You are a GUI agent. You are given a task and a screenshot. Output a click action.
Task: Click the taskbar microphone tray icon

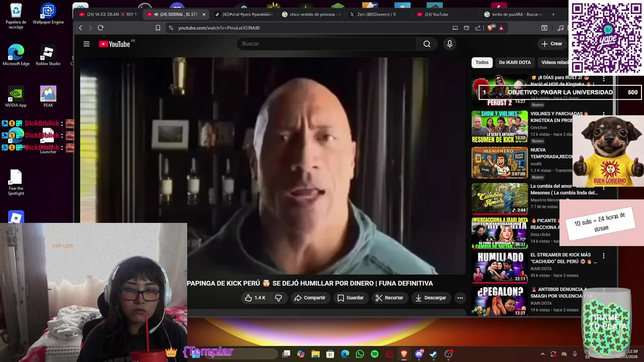point(575,354)
